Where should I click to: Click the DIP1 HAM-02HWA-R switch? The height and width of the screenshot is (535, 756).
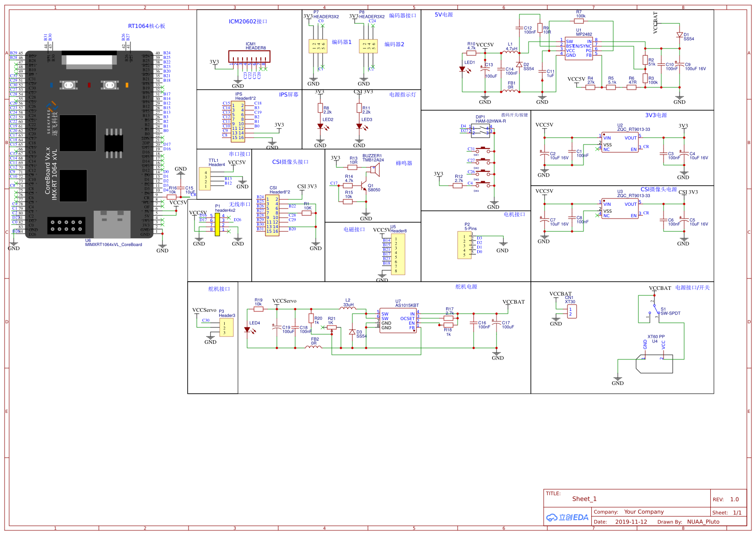click(x=481, y=131)
